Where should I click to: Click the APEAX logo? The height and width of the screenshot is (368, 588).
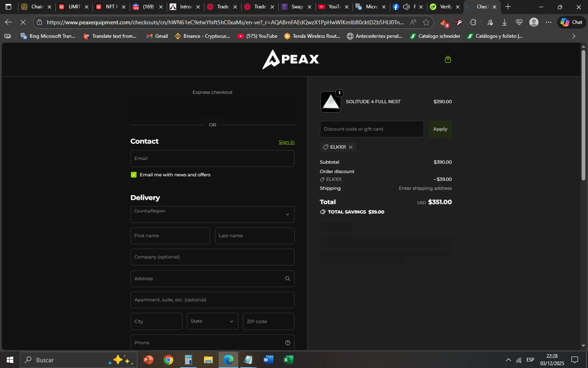click(x=290, y=59)
